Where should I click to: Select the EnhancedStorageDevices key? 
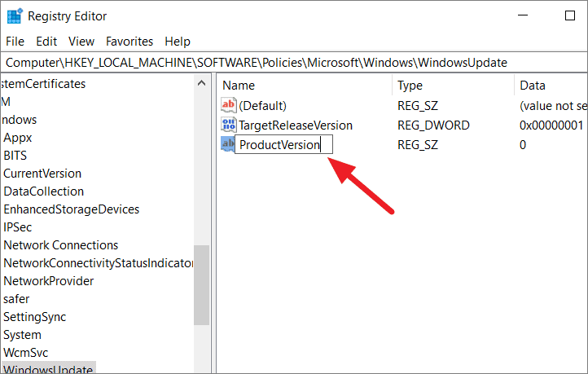(x=71, y=209)
